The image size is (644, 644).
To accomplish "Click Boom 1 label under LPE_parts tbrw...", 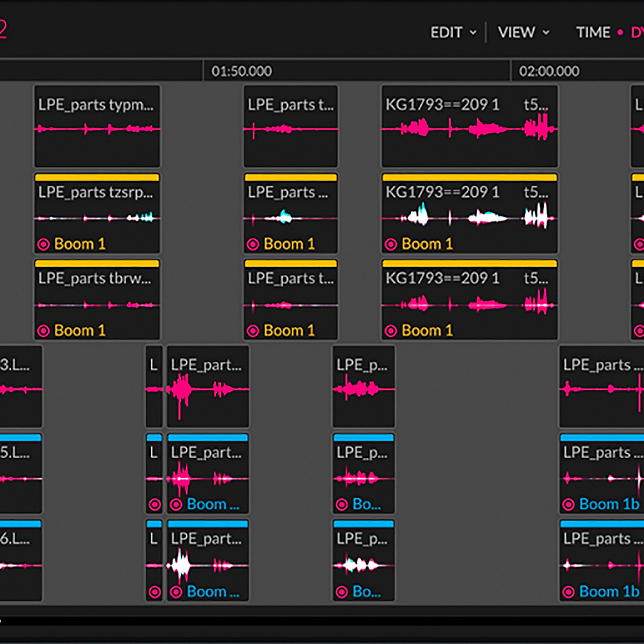I will click(x=80, y=331).
